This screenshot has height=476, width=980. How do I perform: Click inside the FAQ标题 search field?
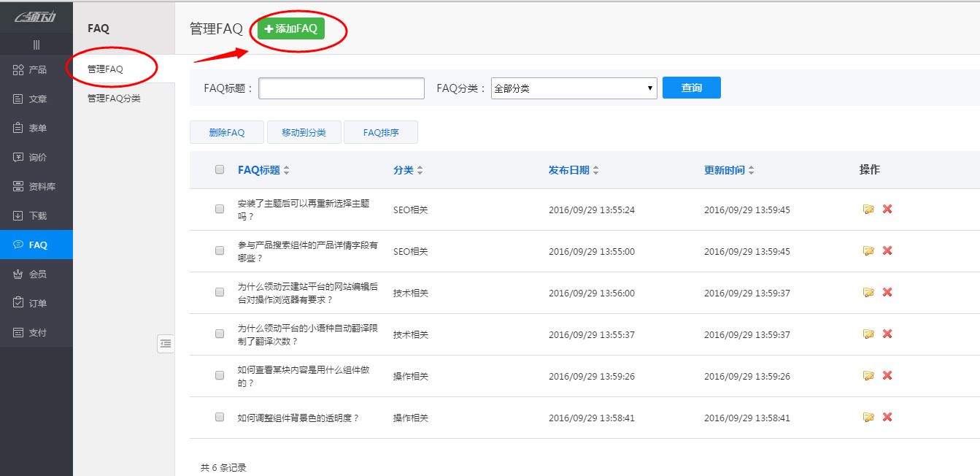341,88
